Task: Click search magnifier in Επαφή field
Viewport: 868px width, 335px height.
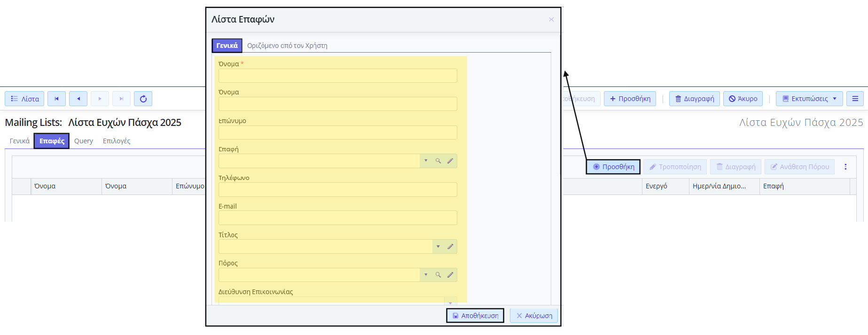Action: [x=438, y=161]
